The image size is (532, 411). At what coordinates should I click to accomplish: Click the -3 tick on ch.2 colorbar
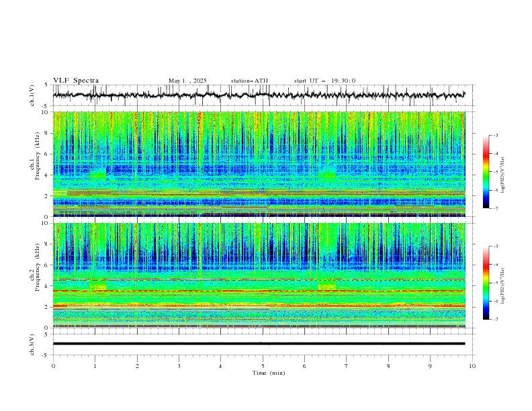coord(495,246)
